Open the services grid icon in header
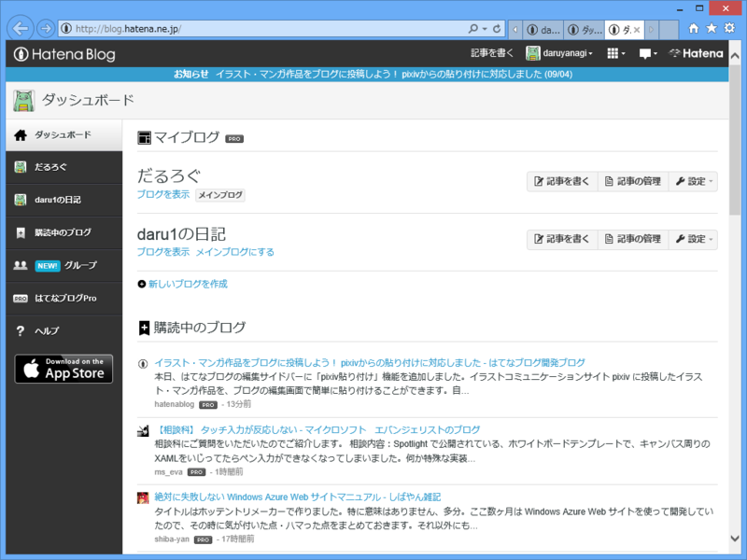 [x=613, y=53]
